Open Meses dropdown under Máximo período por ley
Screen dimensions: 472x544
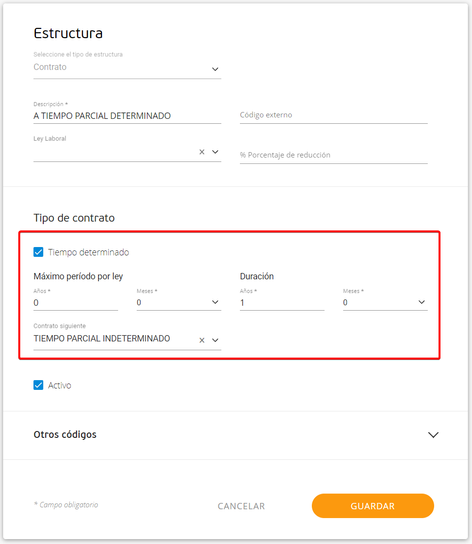click(179, 302)
